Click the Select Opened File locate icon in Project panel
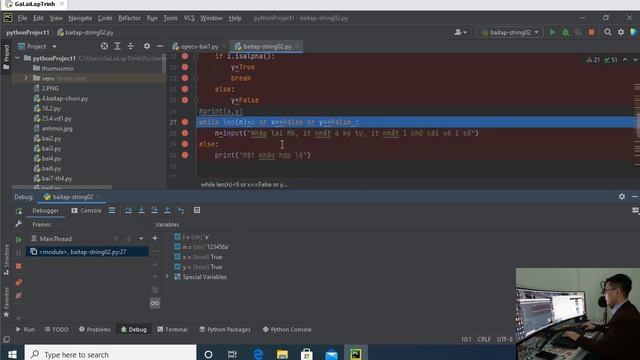 click(x=104, y=46)
